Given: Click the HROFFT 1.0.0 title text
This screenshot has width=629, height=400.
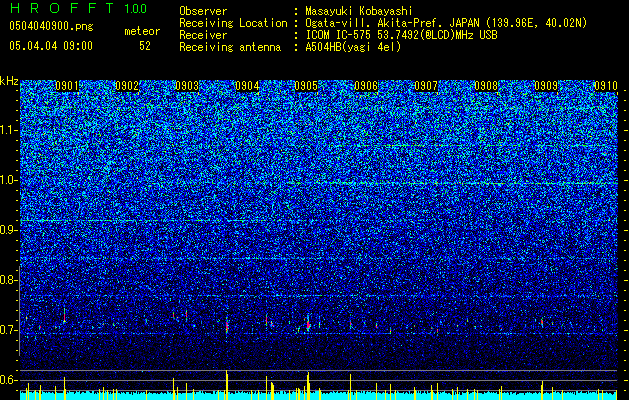Looking at the screenshot, I should (79, 8).
